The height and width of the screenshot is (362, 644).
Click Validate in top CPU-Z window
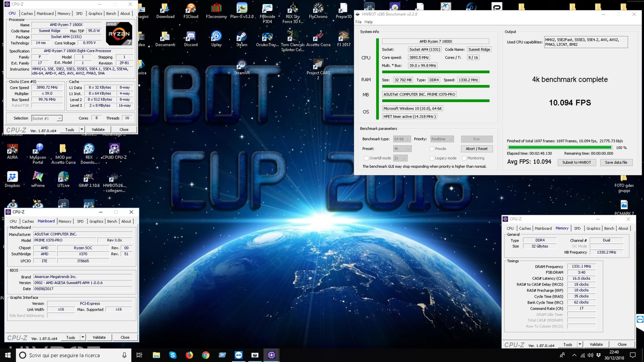tap(98, 130)
